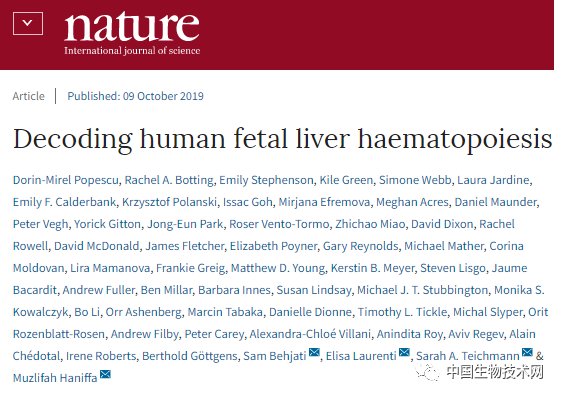Click the nature journal logo
This screenshot has height=397, width=561.
pos(132,33)
